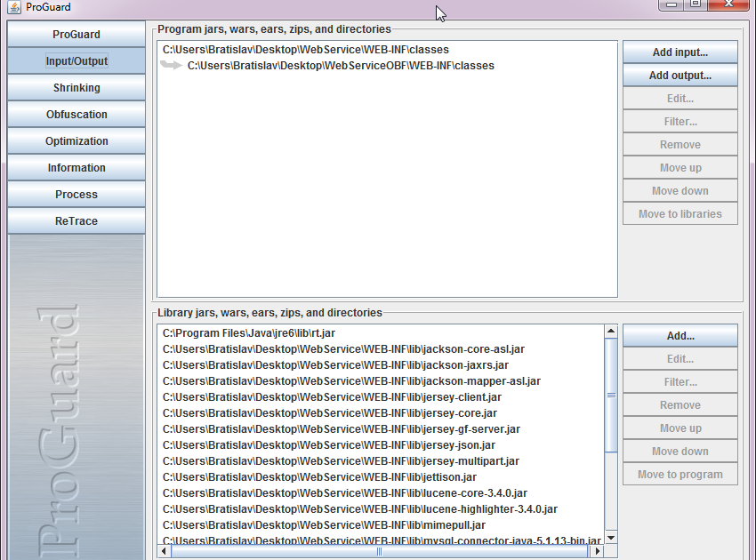Show the Information tab
This screenshot has height=560, width=756.
76,168
